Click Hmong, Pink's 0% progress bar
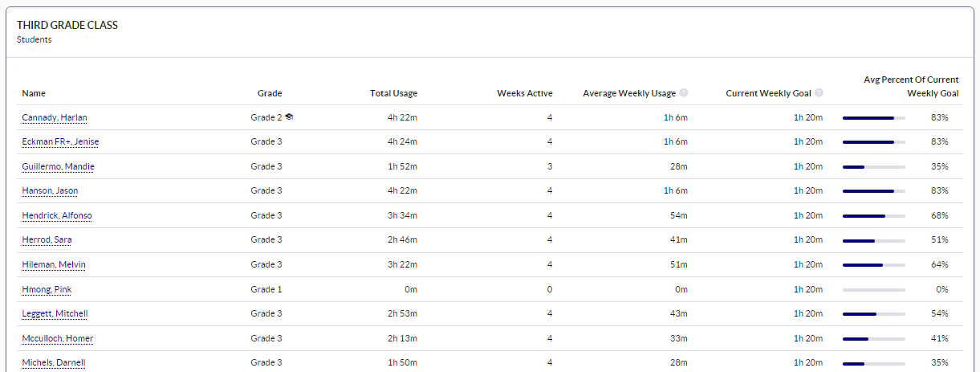Viewport: 980px width, 372px height. (x=874, y=289)
